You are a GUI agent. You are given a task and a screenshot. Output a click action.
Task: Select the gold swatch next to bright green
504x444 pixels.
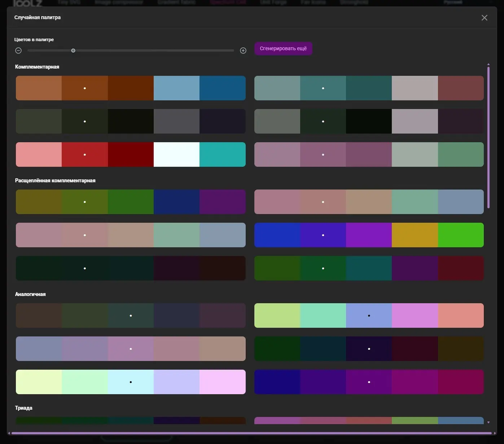pyautogui.click(x=415, y=235)
